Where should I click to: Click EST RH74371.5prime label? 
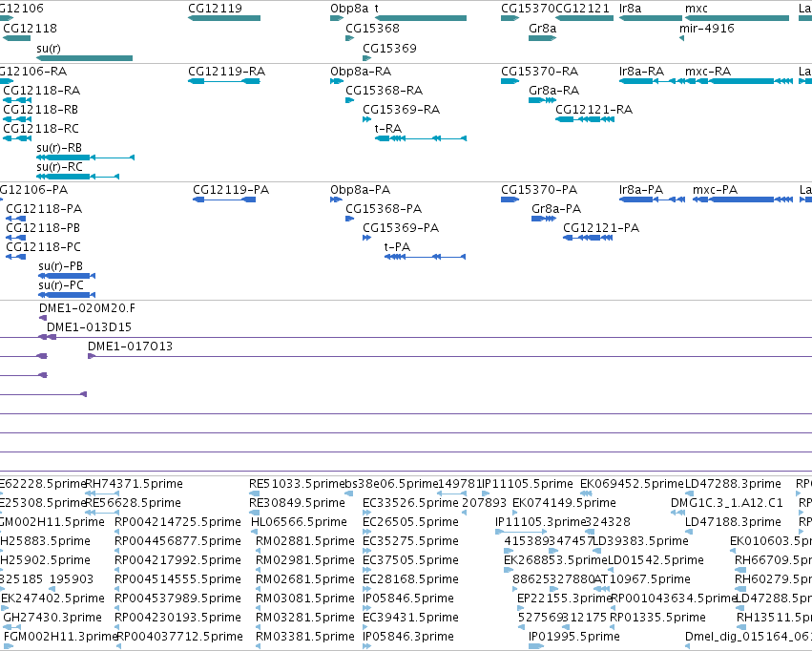coord(134,484)
